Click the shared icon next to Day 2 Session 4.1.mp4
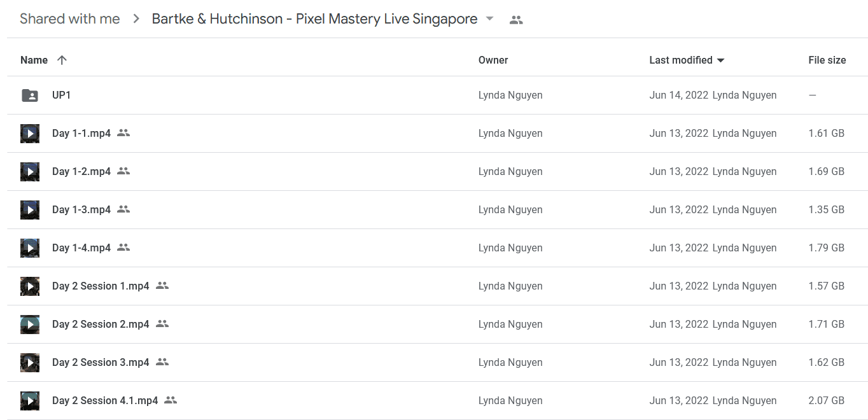Image resolution: width=868 pixels, height=420 pixels. [x=171, y=400]
